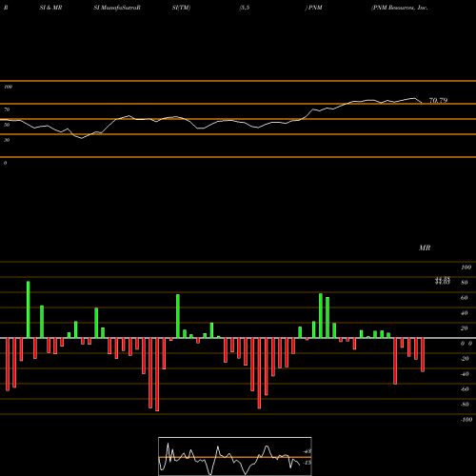
Task: Click the MR axis label -40
Action: pos(465,374)
